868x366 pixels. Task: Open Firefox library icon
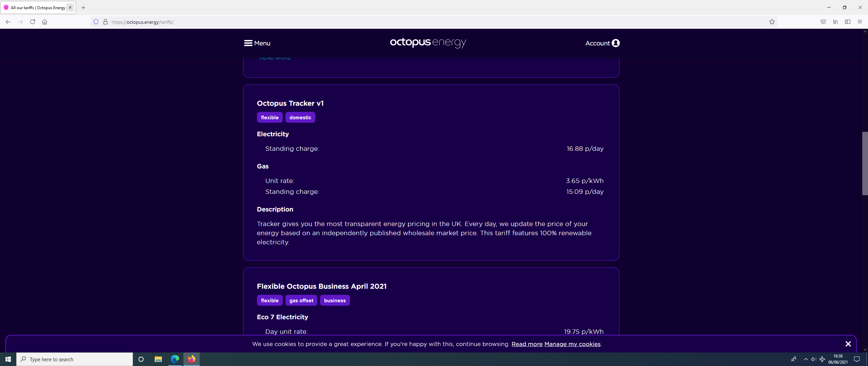point(835,22)
